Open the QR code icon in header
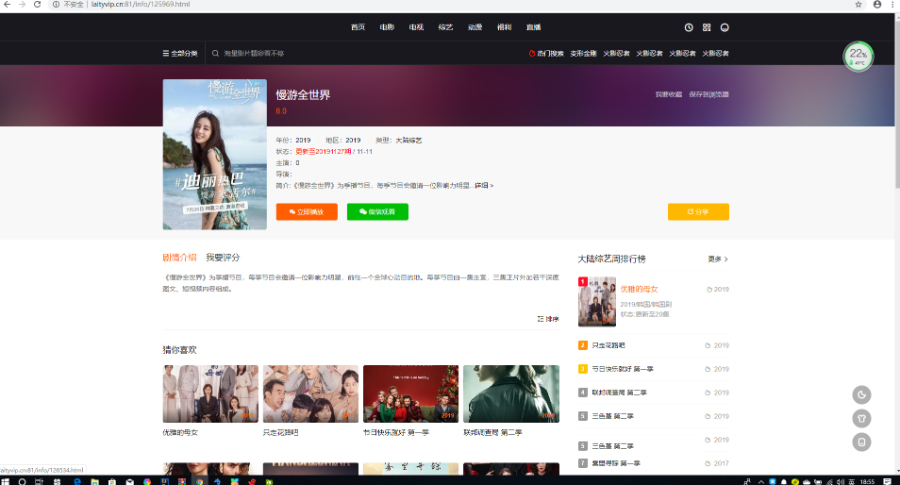This screenshot has width=900, height=485. [x=706, y=27]
